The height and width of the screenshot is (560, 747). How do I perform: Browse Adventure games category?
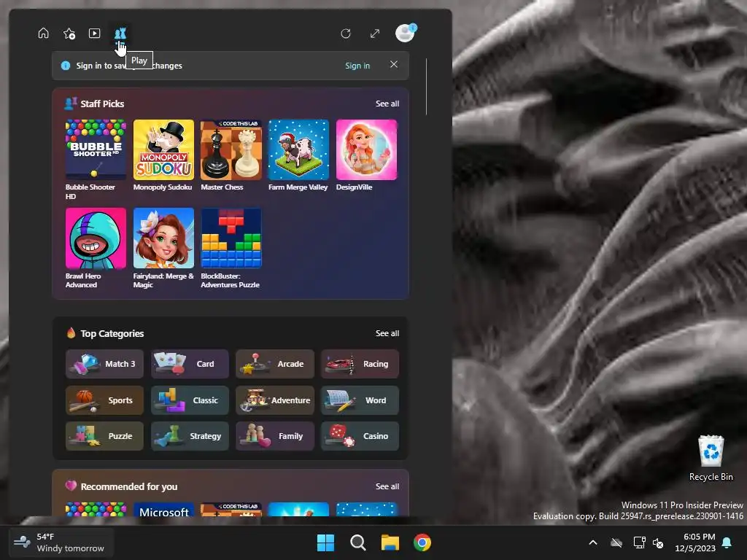click(275, 400)
